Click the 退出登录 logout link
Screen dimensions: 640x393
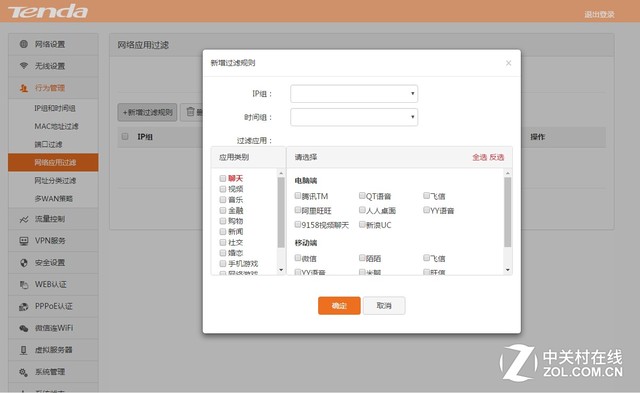[x=599, y=14]
